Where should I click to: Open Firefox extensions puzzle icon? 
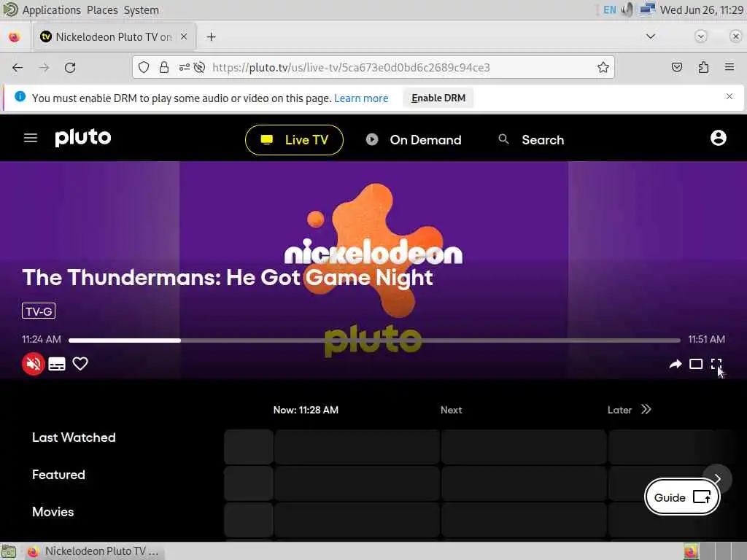pos(703,68)
